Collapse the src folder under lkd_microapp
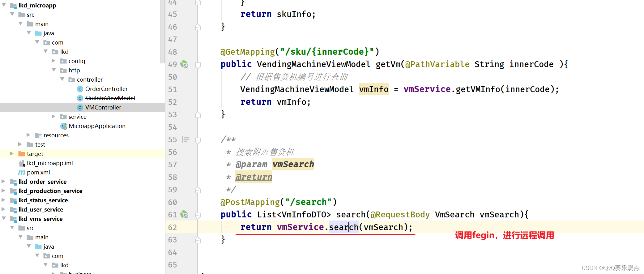Viewport: 644px width, 274px height. pyautogui.click(x=12, y=14)
